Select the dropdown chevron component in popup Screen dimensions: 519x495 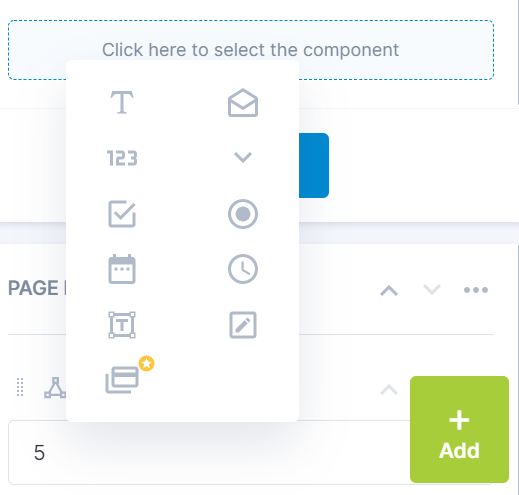[x=243, y=157]
